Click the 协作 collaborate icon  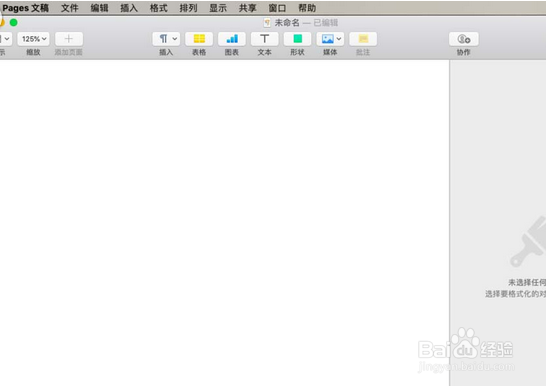(463, 39)
